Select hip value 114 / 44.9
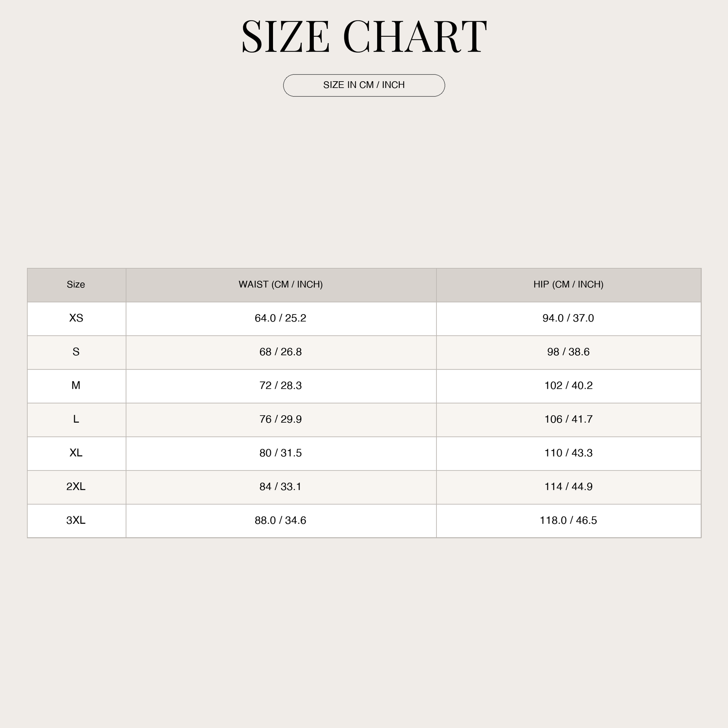This screenshot has height=728, width=728. point(568,486)
